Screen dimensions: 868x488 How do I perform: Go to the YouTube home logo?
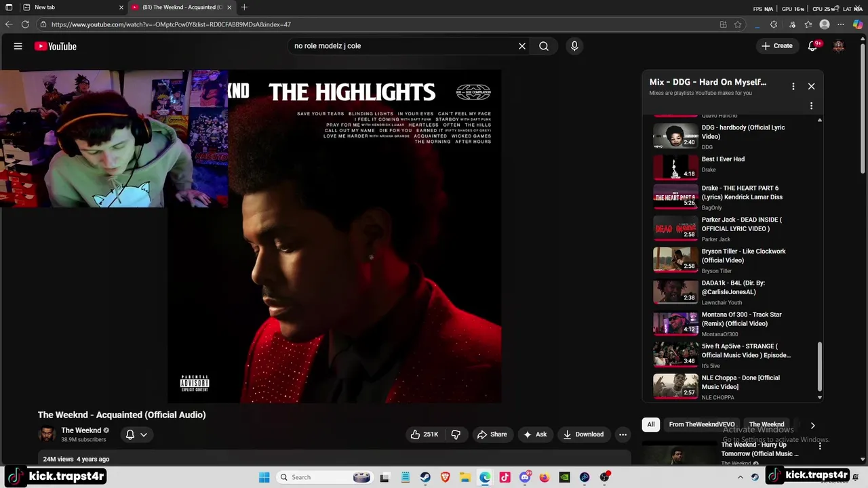(x=56, y=46)
